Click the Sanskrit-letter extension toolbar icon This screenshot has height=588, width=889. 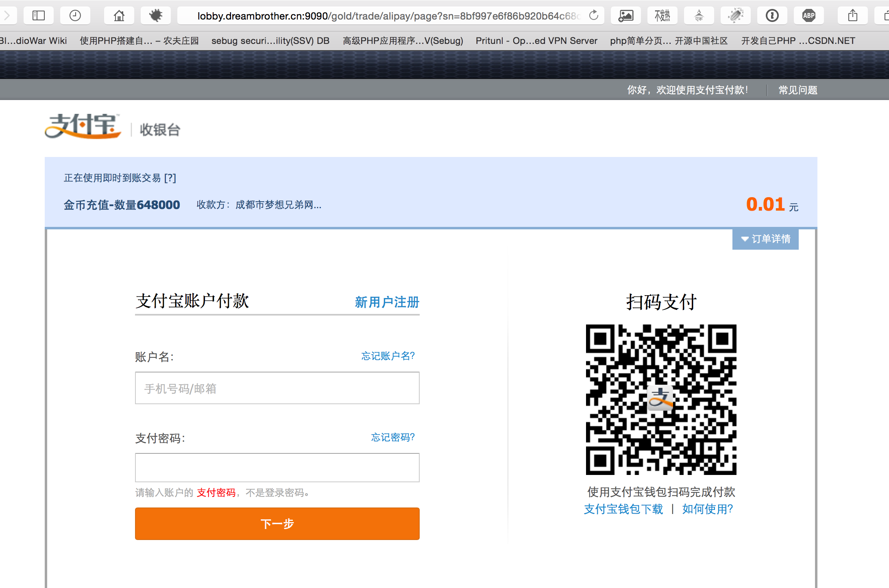point(699,16)
